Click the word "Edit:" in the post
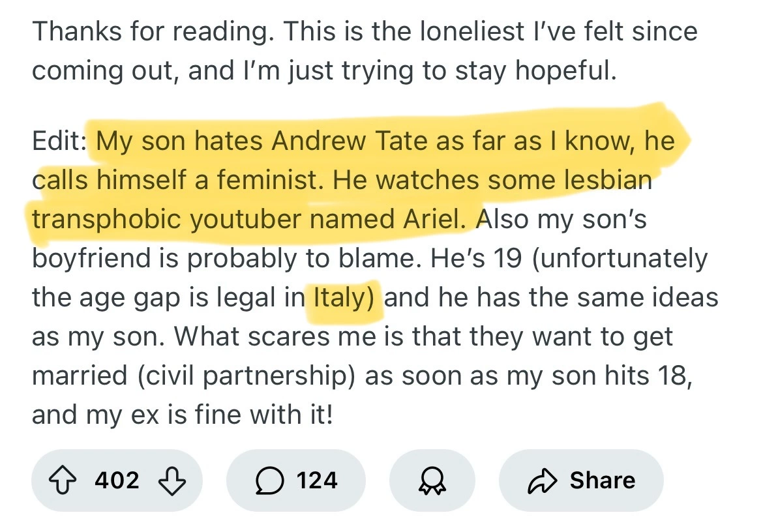Image resolution: width=763 pixels, height=532 pixels. 59,141
